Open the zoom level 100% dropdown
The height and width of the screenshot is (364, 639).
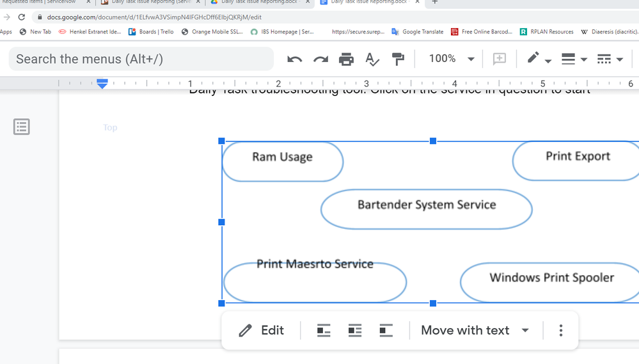(x=452, y=59)
